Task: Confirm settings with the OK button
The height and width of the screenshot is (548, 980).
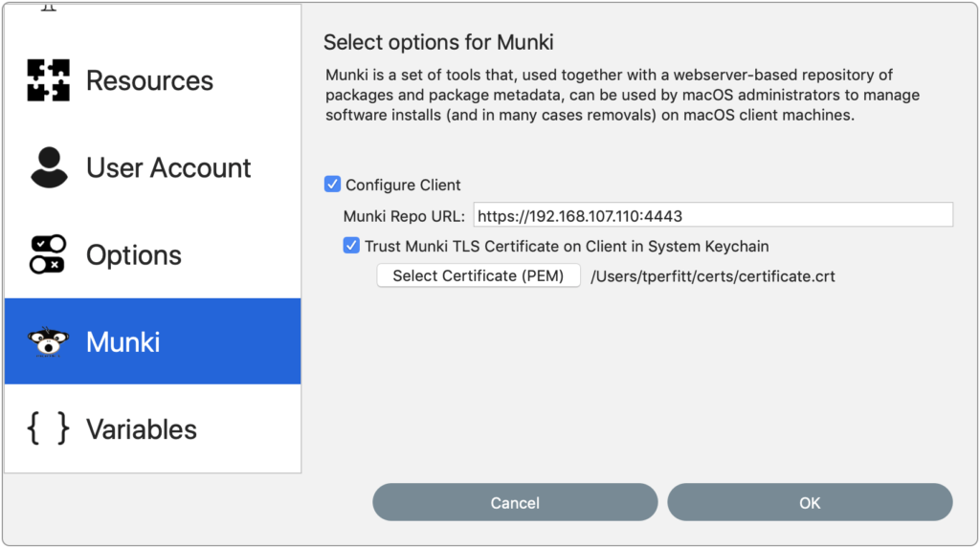Action: 810,502
